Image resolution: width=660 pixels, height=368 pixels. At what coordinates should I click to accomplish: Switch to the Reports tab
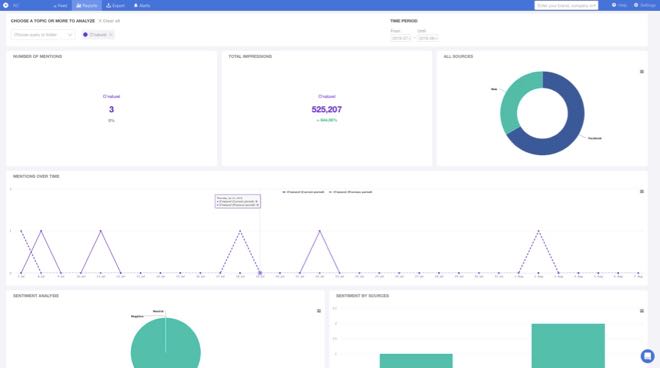87,5
